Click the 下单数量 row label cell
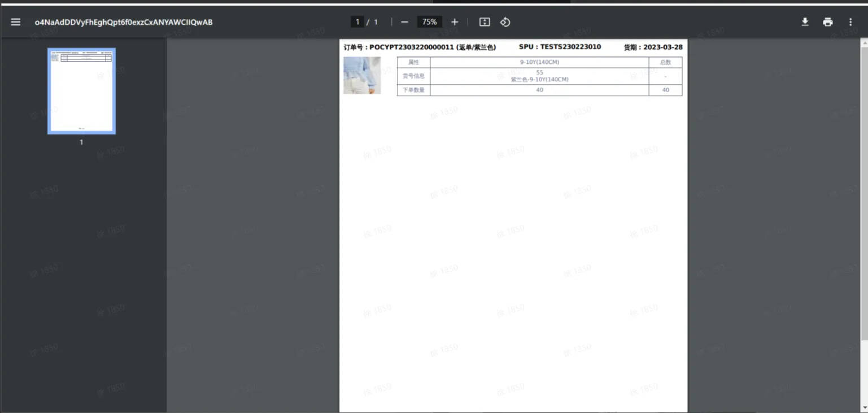Screen dimensions: 868x413 click(x=413, y=90)
